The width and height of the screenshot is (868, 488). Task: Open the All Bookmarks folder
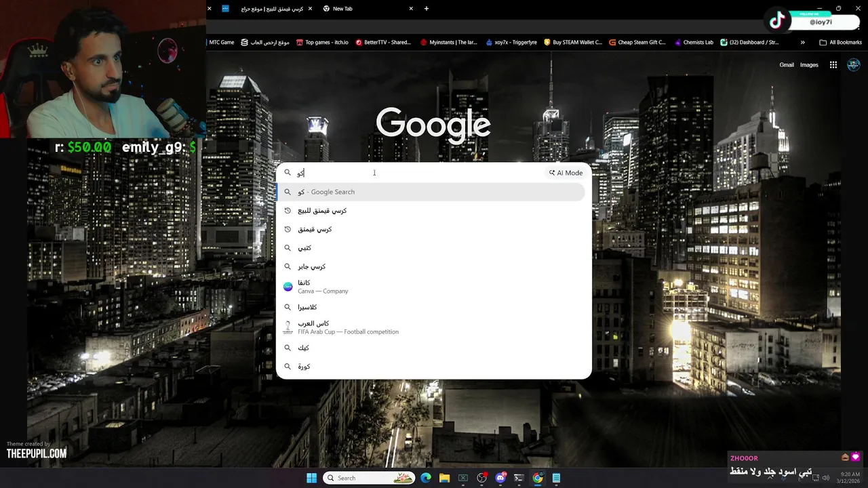(840, 42)
